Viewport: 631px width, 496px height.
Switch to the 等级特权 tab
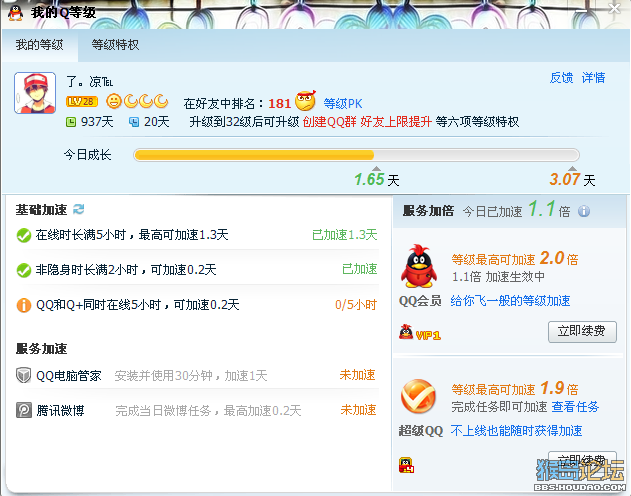[115, 45]
